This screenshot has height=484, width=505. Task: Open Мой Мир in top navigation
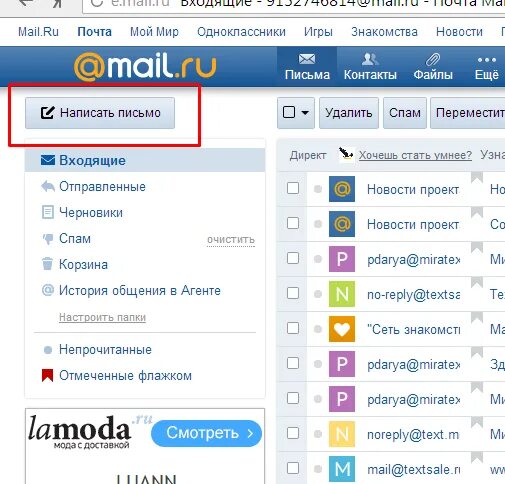(154, 32)
